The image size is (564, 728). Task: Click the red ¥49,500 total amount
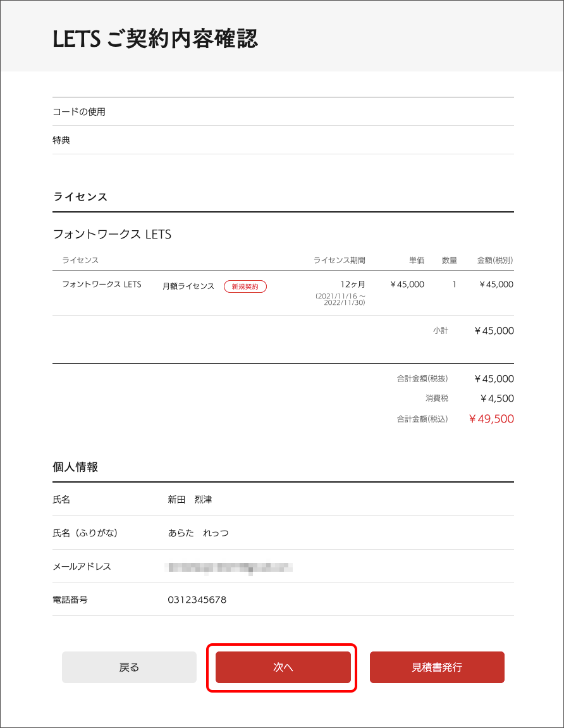491,419
